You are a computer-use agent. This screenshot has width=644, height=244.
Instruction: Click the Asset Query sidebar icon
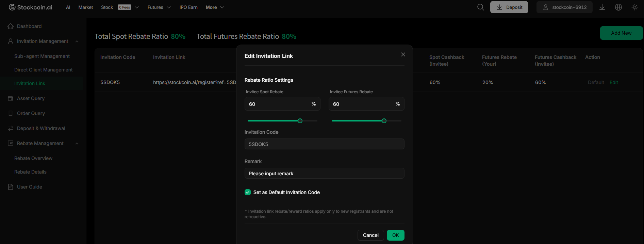11,98
